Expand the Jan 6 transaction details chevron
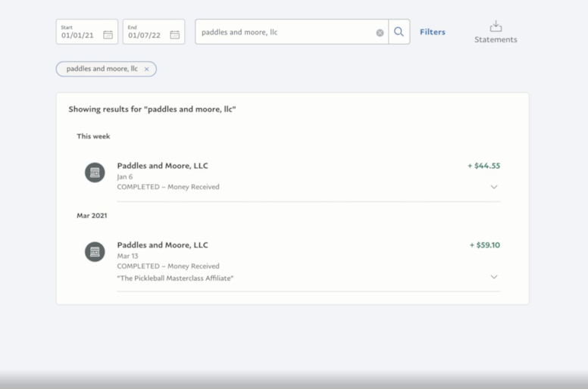 click(494, 187)
